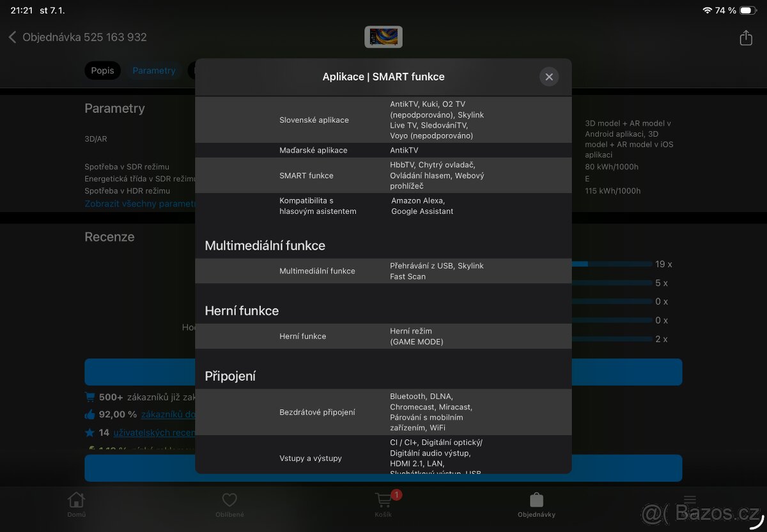767x532 pixels.
Task: Switch to the Parametry tab
Action: click(154, 71)
